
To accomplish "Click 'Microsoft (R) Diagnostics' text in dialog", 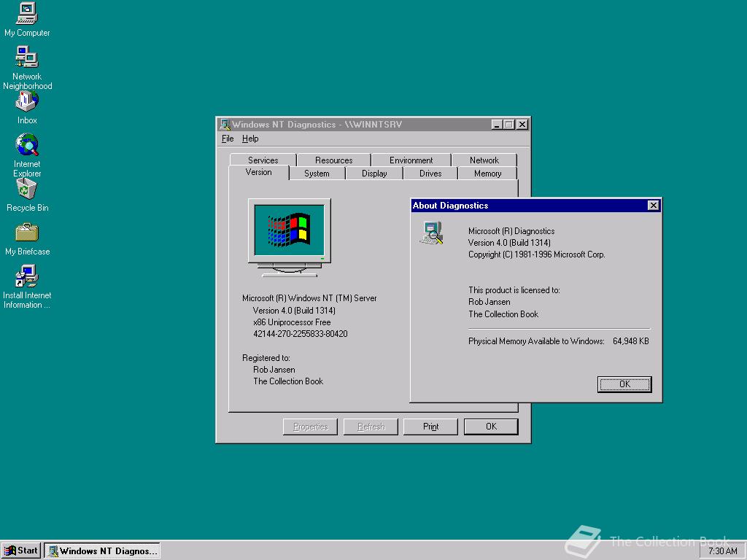I will coord(511,231).
